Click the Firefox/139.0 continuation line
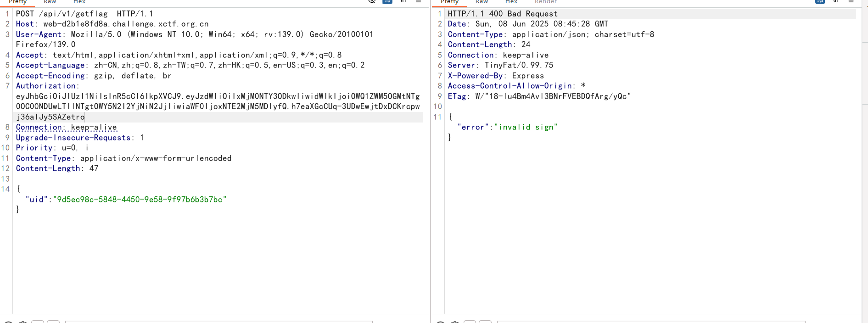The height and width of the screenshot is (323, 868). (45, 45)
